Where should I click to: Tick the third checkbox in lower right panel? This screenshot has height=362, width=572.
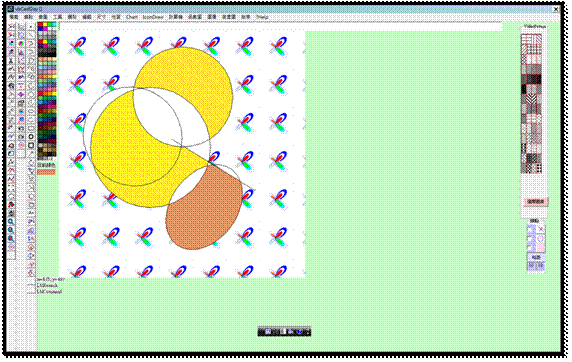pos(529,248)
